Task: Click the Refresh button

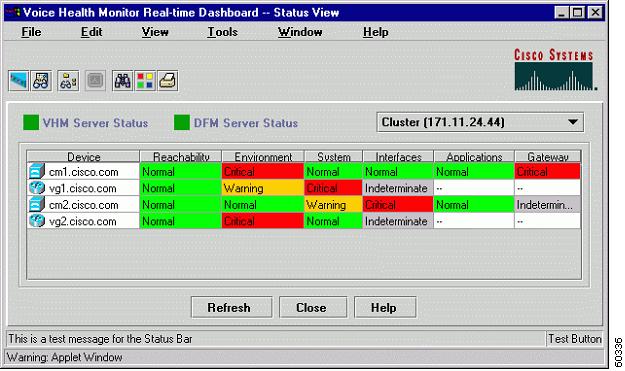Action: click(x=232, y=307)
